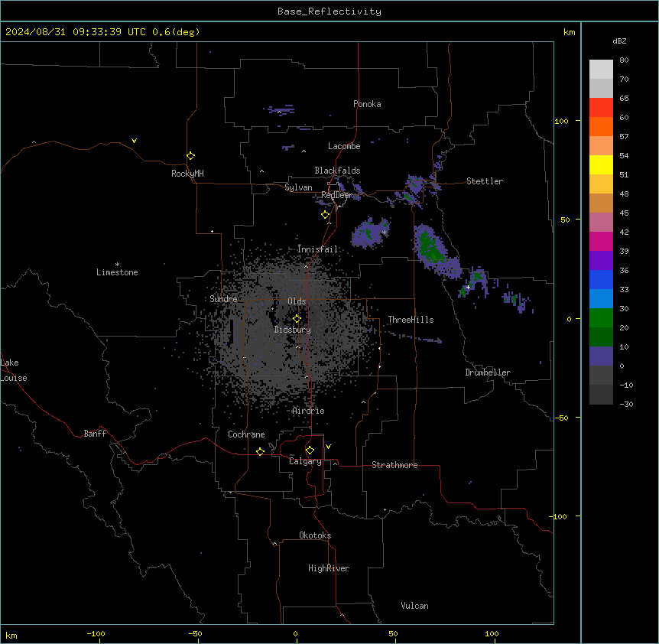Select the Sundre label
Screen dimensions: 659x644
223,299
